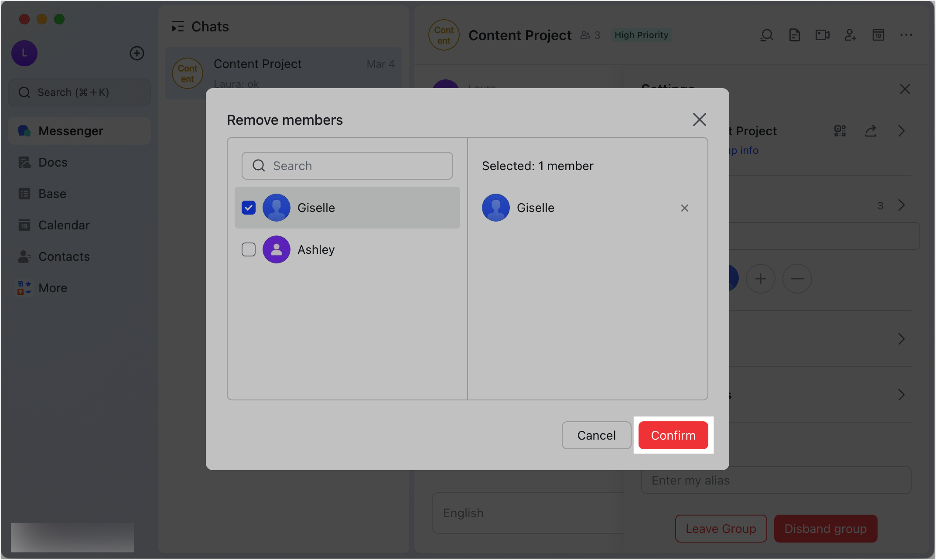Viewport: 936px width, 560px height.
Task: Expand the members list chevron
Action: tap(902, 205)
